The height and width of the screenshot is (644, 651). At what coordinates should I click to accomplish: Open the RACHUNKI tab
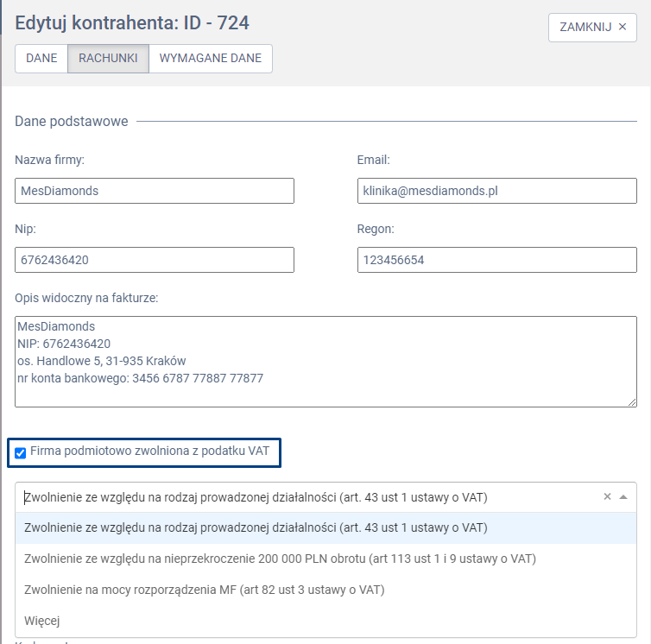tap(108, 59)
